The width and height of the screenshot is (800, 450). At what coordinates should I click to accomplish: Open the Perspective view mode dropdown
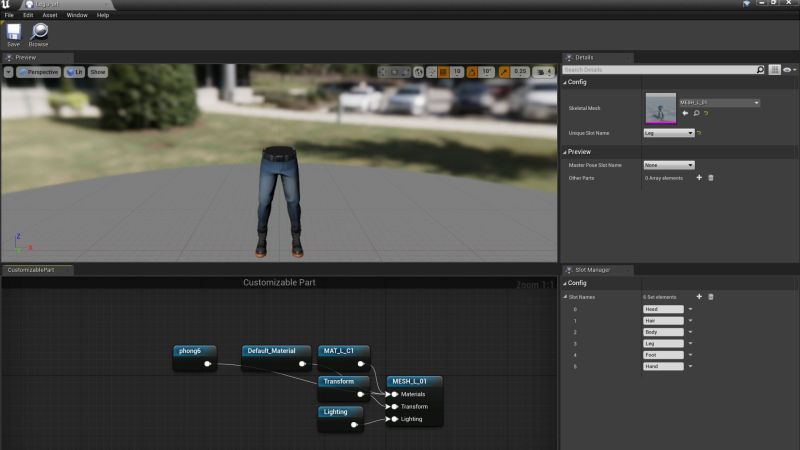point(39,72)
